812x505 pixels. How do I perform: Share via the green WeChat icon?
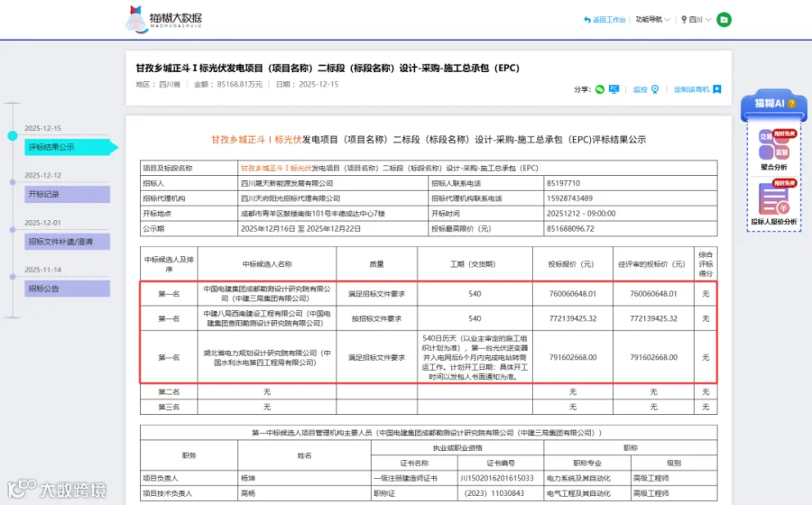pos(600,89)
